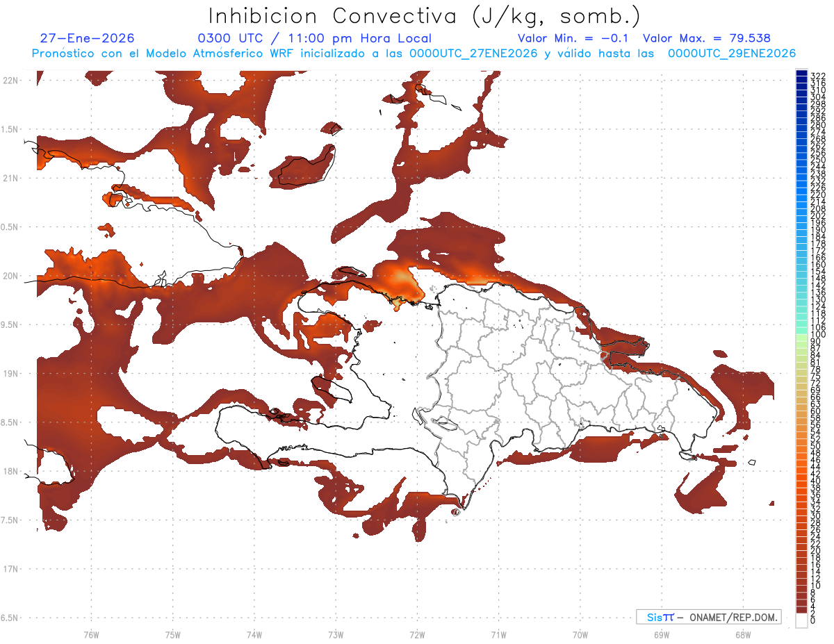Click the '17N' latitude label

pyautogui.click(x=10, y=570)
